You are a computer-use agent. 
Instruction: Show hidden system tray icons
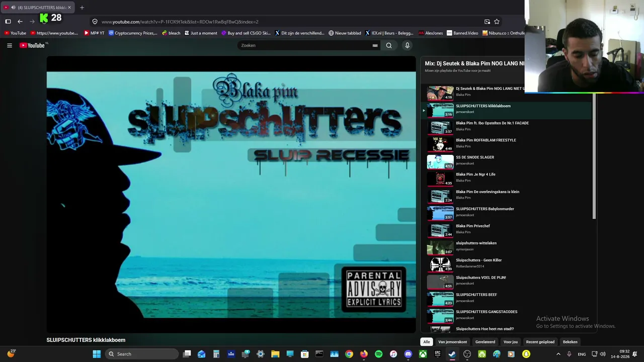click(558, 354)
